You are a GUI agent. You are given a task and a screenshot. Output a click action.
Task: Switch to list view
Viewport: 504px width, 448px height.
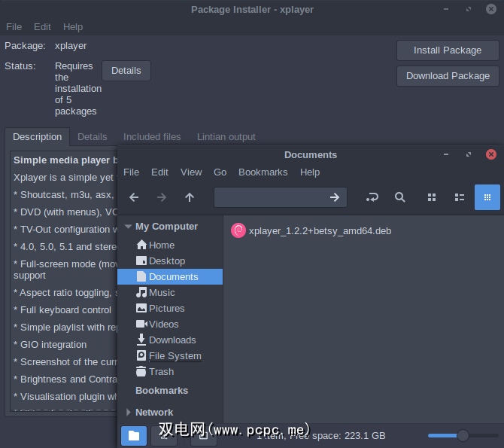(x=460, y=197)
